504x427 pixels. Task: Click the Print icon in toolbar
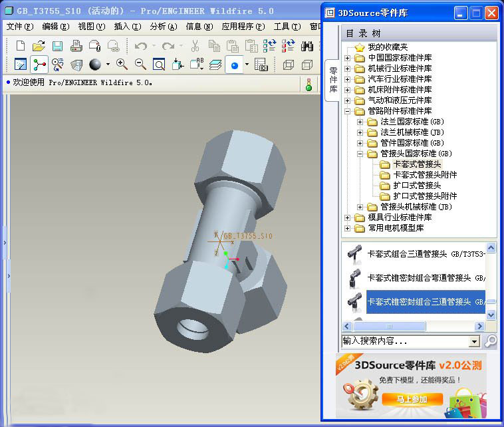pyautogui.click(x=76, y=46)
